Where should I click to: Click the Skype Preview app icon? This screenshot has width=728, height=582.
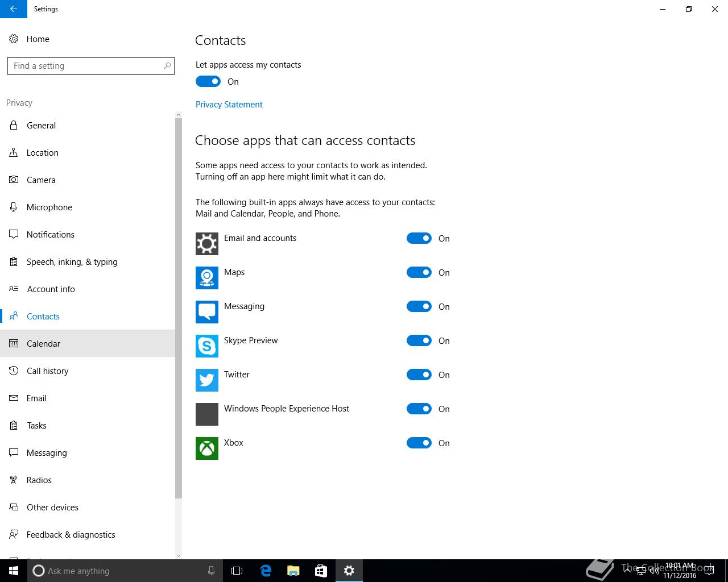pos(207,346)
